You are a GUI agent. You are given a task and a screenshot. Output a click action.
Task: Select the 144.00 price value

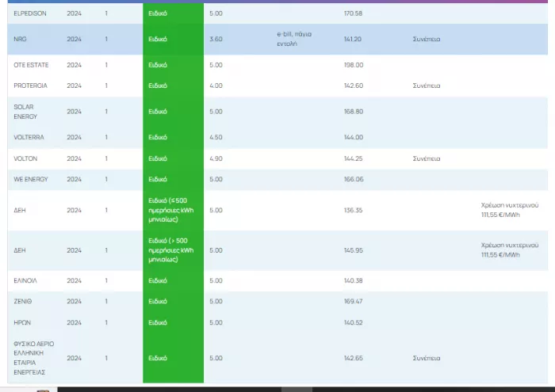click(354, 137)
